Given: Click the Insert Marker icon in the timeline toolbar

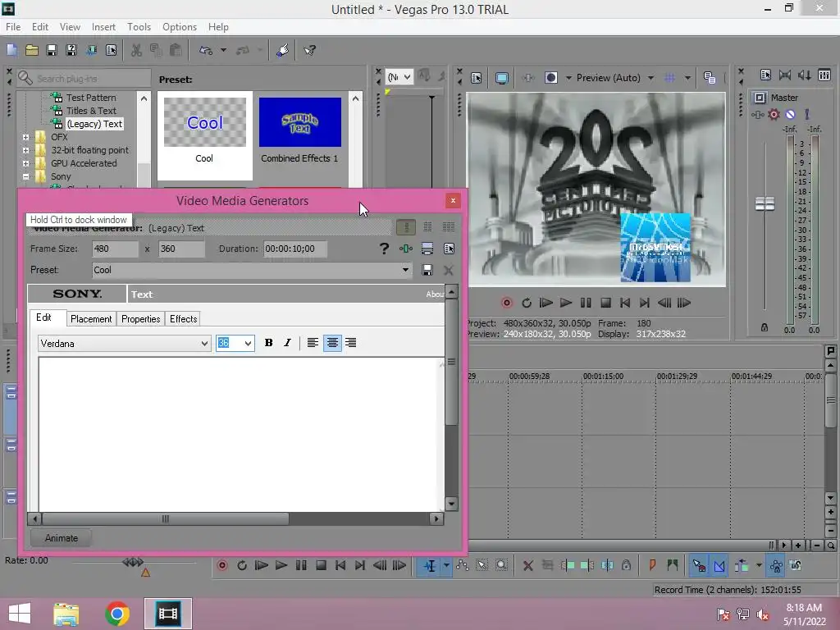Looking at the screenshot, I should pyautogui.click(x=652, y=566).
